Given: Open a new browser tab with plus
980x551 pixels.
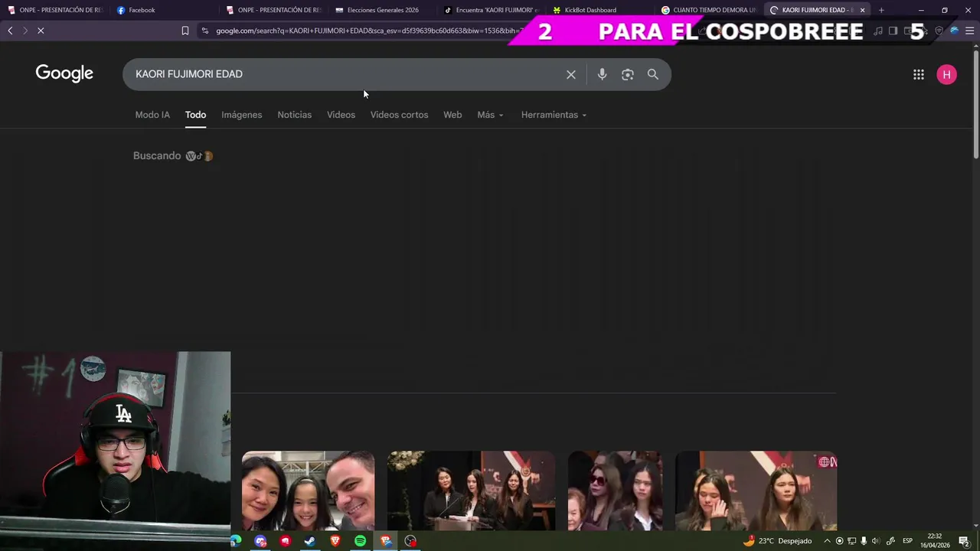Looking at the screenshot, I should [881, 10].
